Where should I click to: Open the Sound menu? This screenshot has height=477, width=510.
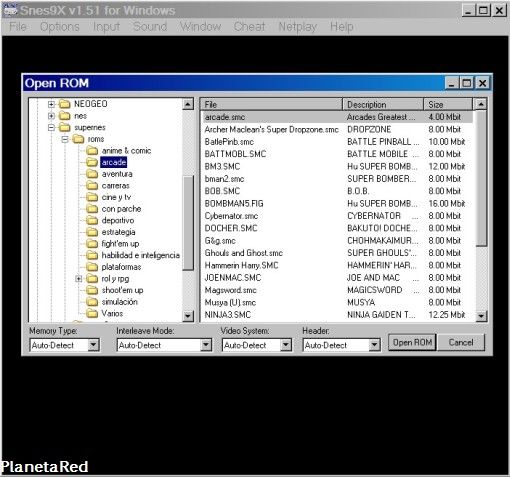tap(150, 26)
